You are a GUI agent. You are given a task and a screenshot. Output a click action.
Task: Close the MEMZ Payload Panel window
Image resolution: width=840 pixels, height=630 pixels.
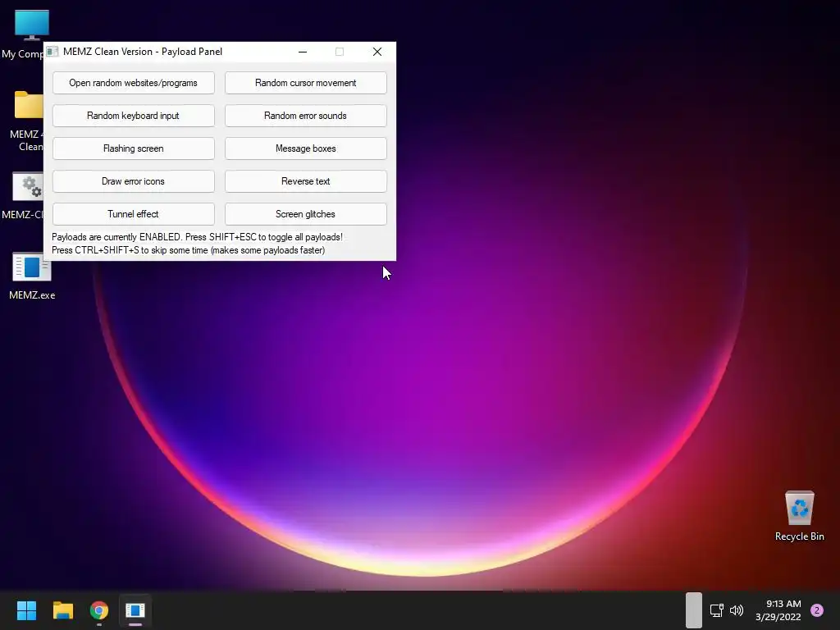(377, 52)
